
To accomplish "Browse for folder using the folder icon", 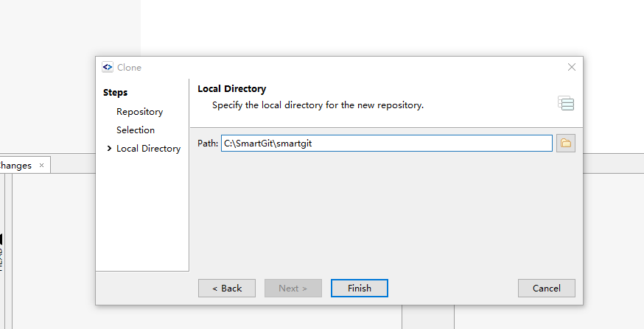I will pyautogui.click(x=566, y=144).
